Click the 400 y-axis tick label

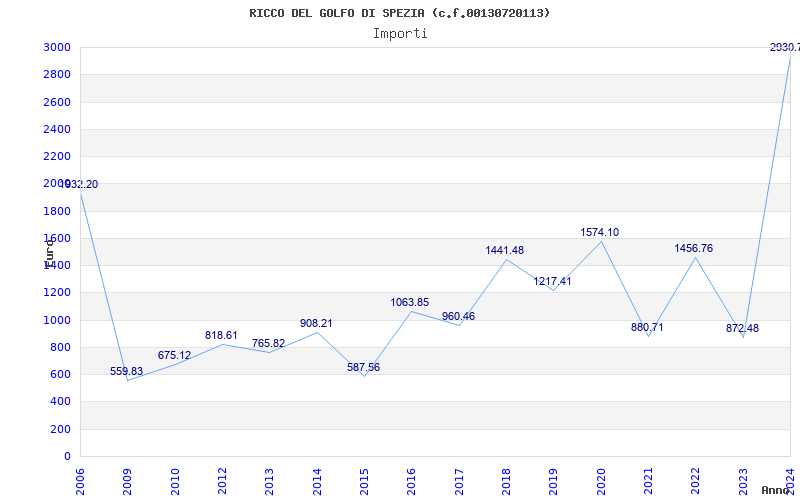(60, 402)
